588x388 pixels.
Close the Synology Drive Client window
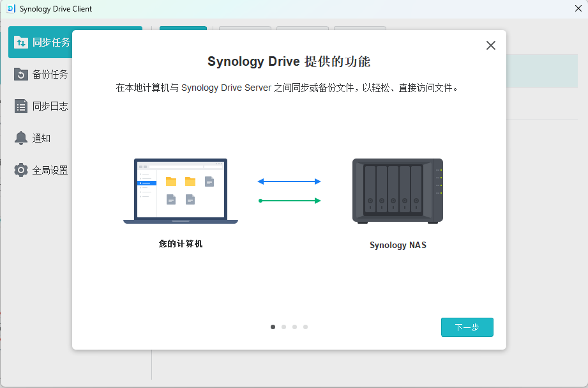tap(578, 8)
